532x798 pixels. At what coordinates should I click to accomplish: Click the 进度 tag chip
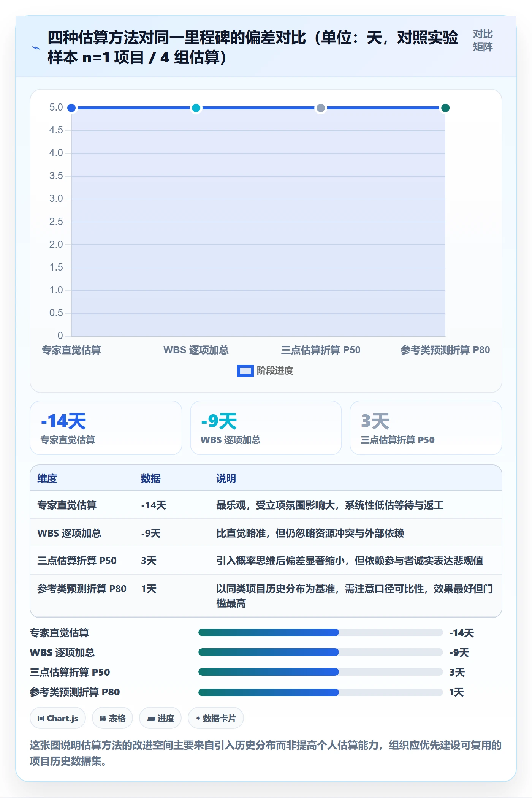click(160, 718)
